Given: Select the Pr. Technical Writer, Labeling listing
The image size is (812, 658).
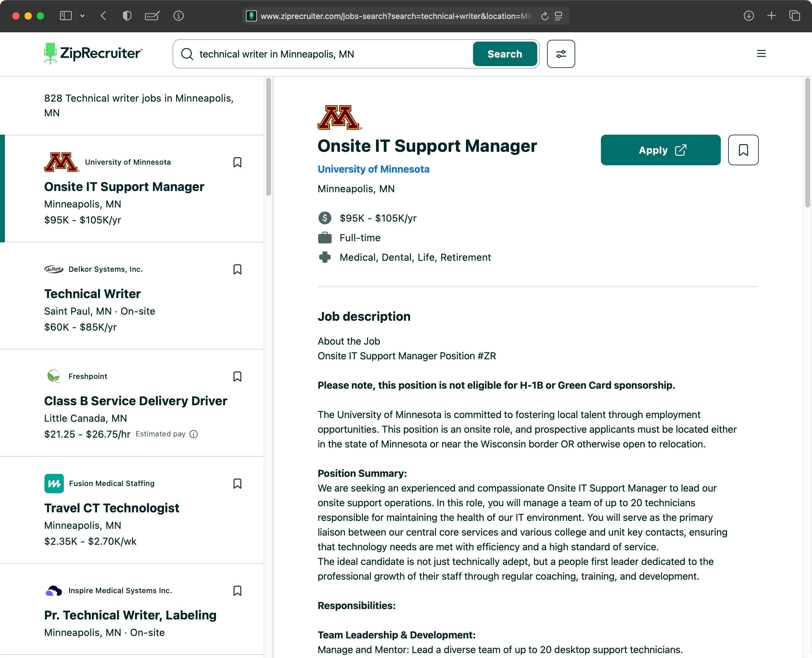Looking at the screenshot, I should click(x=130, y=615).
